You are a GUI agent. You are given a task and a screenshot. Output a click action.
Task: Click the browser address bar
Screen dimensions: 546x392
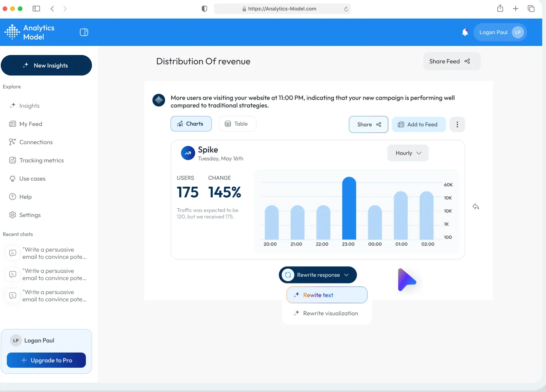(282, 9)
